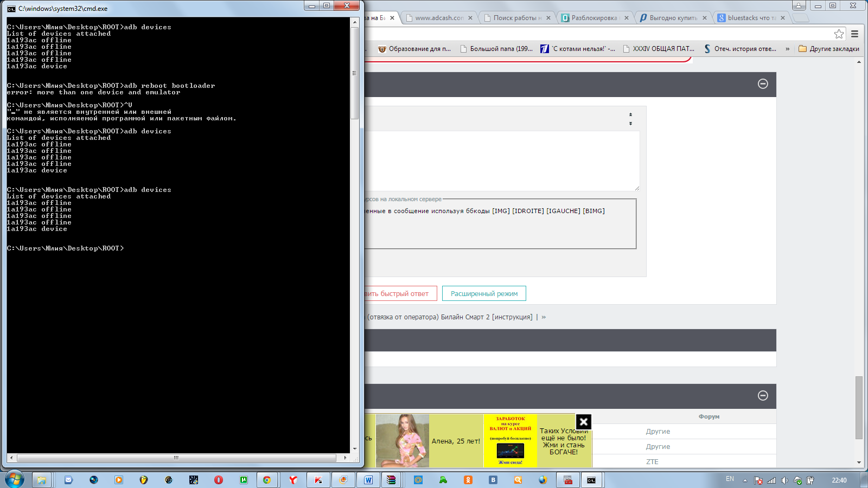This screenshot has width=868, height=488.
Task: Switch to the 'Поиск работы' tab
Action: click(x=516, y=18)
